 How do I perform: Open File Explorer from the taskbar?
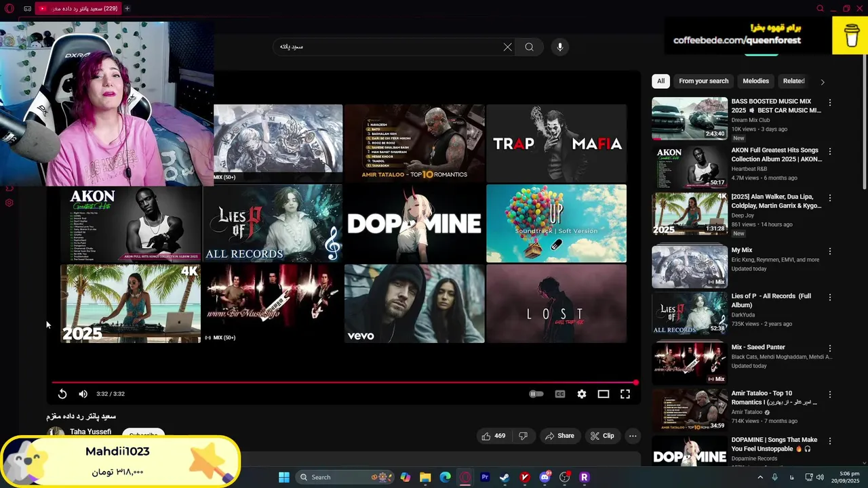425,477
